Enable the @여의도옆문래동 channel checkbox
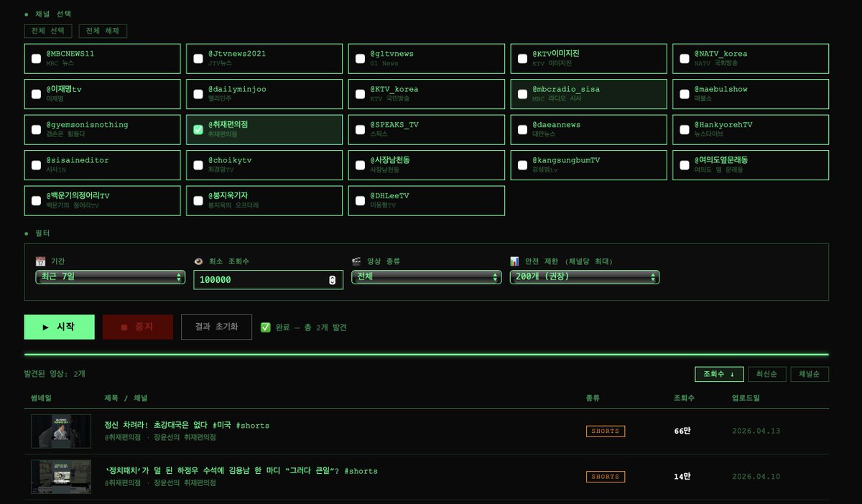The height and width of the screenshot is (504, 862). (x=685, y=165)
